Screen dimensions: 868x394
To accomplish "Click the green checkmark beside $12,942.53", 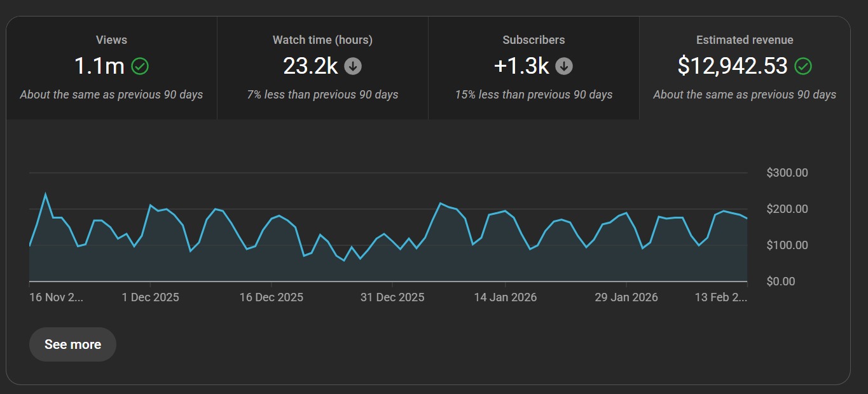I will tap(804, 66).
